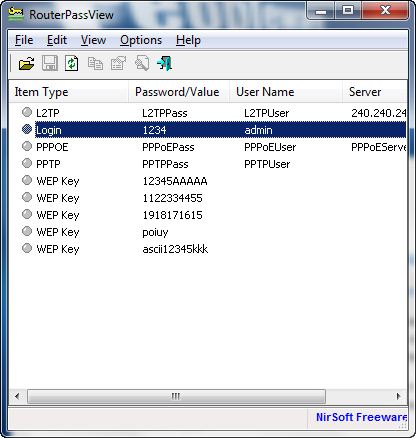
Task: Click the Refresh toolbar icon
Action: click(72, 63)
